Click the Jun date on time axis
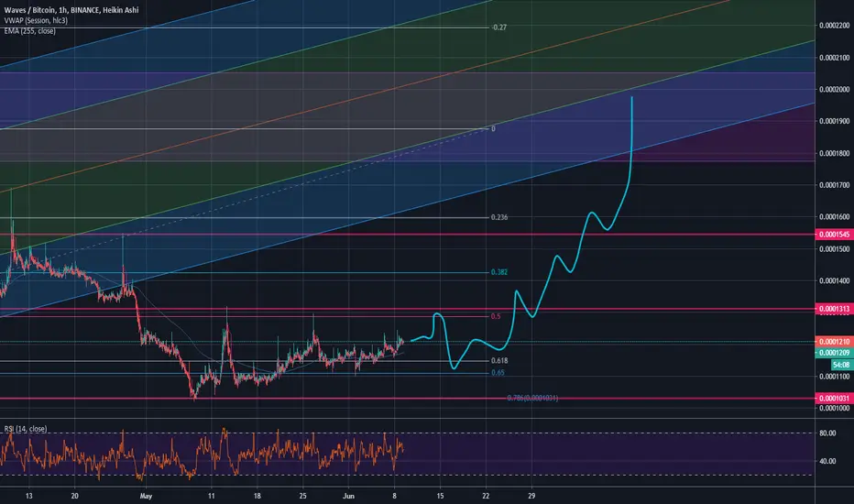854x504 pixels. click(x=348, y=496)
